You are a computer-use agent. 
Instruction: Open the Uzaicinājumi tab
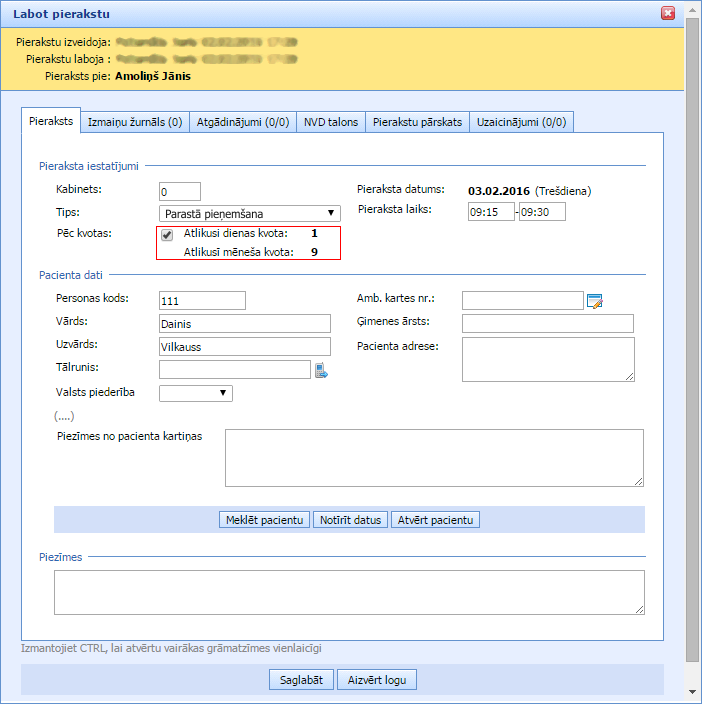coord(521,122)
